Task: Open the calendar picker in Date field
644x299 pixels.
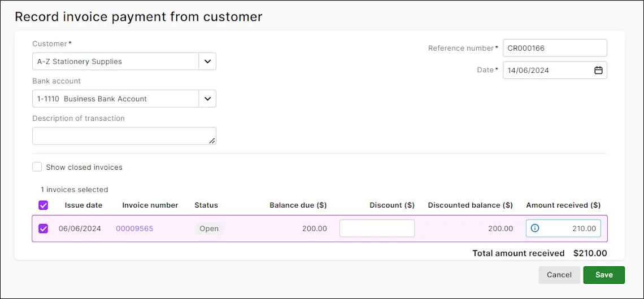Action: point(598,70)
